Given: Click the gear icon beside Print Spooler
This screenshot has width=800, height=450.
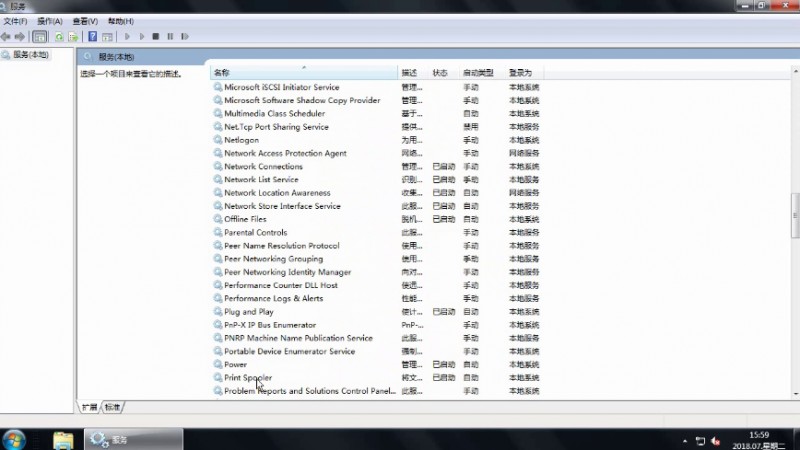Looking at the screenshot, I should pyautogui.click(x=218, y=378).
